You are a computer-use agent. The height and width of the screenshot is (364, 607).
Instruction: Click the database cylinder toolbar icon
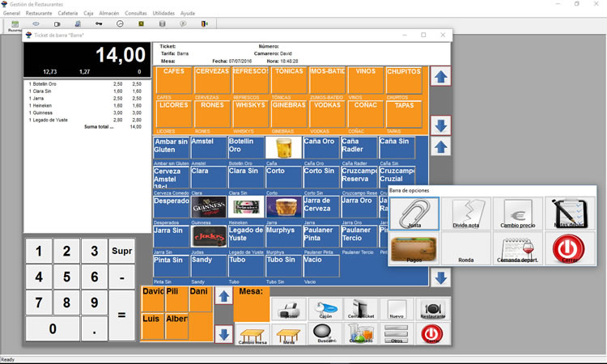(x=162, y=24)
